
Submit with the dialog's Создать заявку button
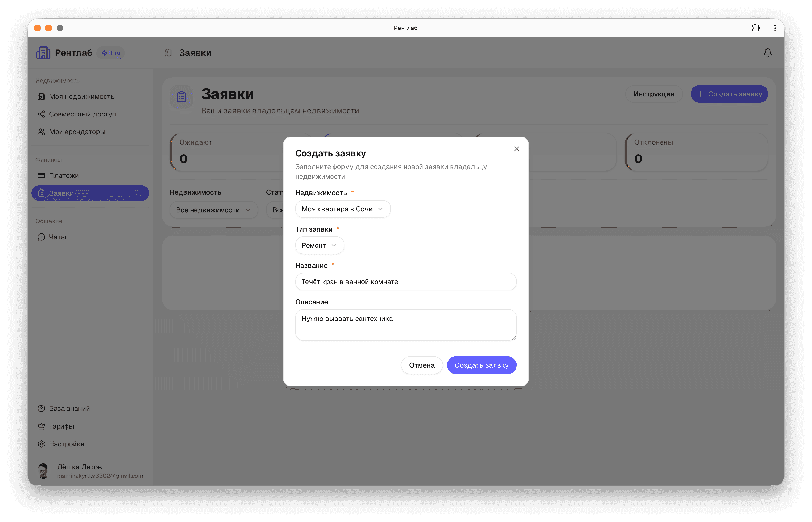[481, 365]
